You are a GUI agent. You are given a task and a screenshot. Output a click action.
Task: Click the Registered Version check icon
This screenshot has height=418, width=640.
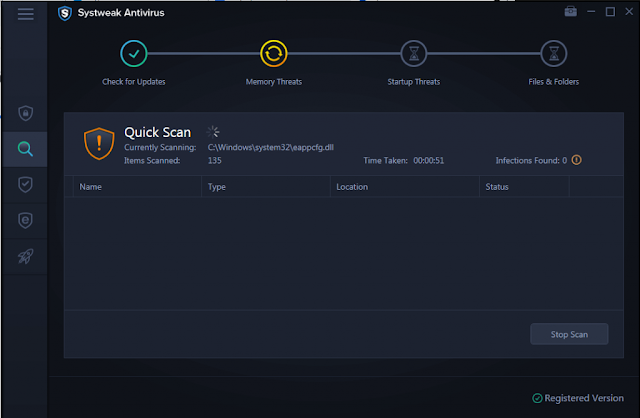coord(537,398)
